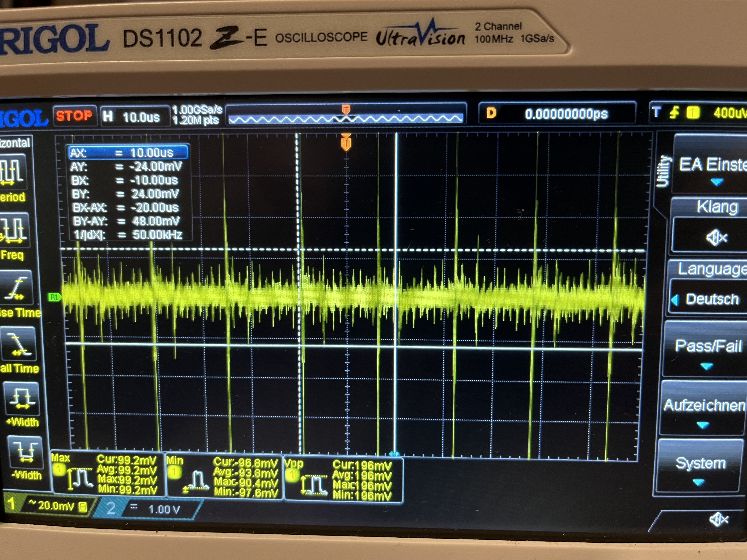Image resolution: width=747 pixels, height=560 pixels.
Task: Select the AX cursor value row
Action: (x=128, y=153)
